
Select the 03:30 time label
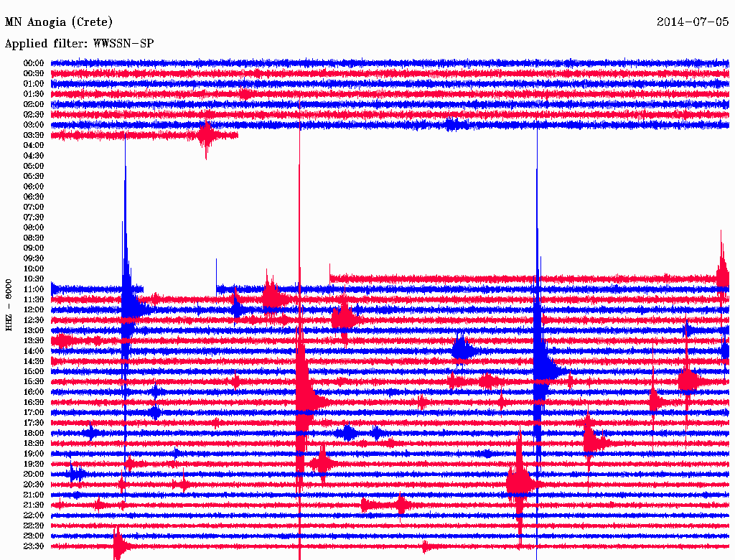pos(33,135)
